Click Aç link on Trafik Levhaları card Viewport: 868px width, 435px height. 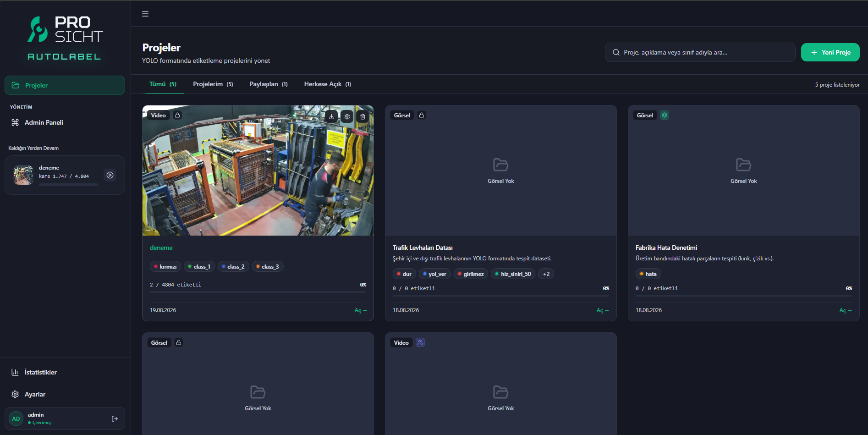pyautogui.click(x=603, y=310)
